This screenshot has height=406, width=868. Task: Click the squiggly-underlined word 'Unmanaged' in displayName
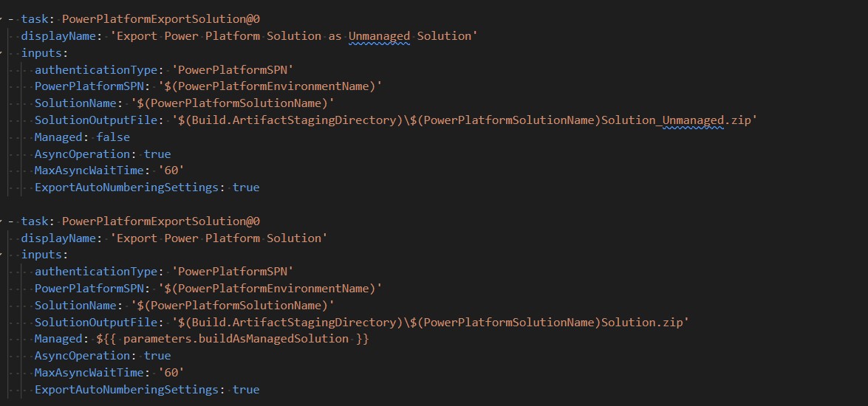click(x=379, y=36)
